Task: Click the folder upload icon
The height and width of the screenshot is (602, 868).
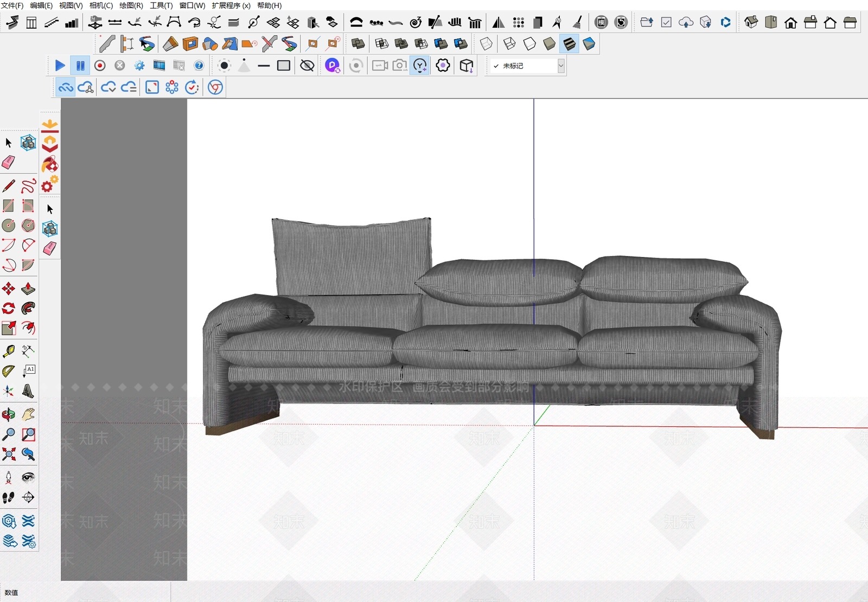Action: (x=647, y=22)
